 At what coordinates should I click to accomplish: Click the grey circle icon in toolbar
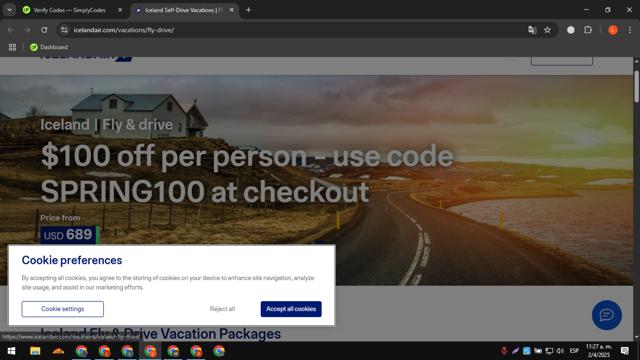571,30
